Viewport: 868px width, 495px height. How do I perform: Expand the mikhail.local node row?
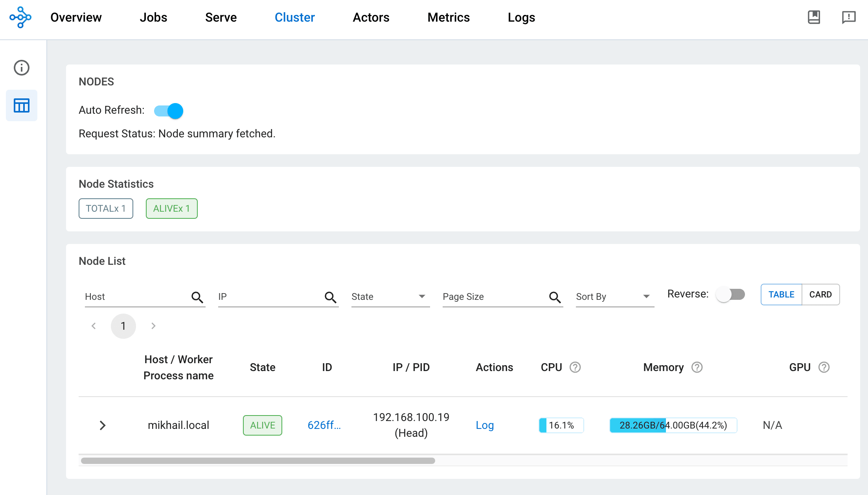pos(103,425)
